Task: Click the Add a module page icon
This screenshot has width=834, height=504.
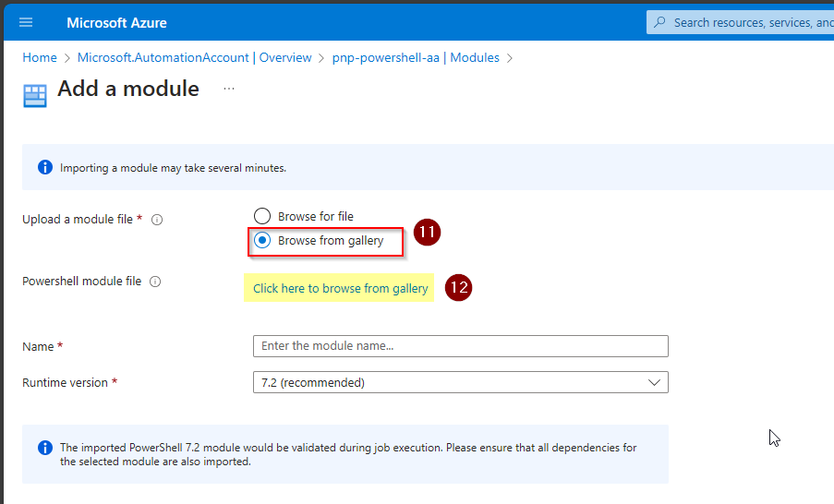Action: 35,96
